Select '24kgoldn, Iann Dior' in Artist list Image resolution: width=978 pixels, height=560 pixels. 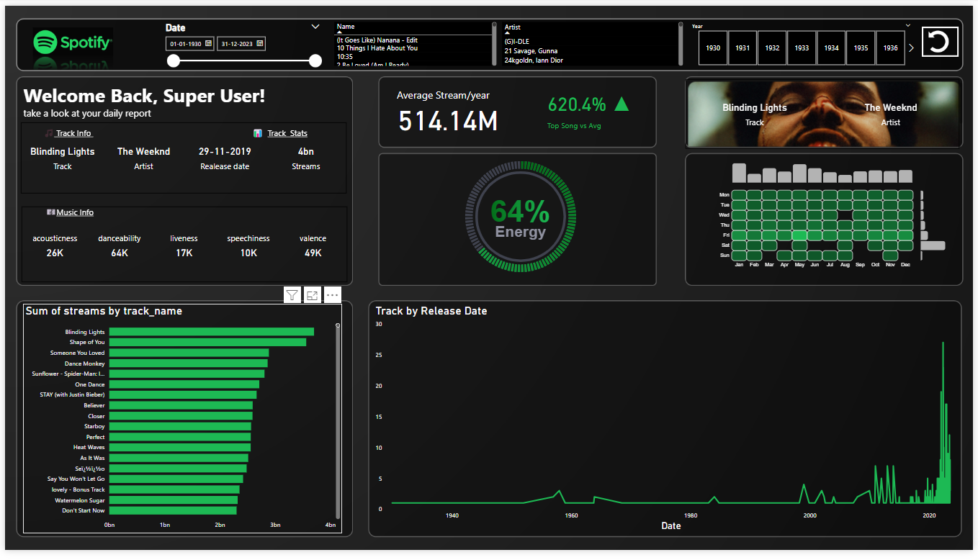tap(534, 60)
